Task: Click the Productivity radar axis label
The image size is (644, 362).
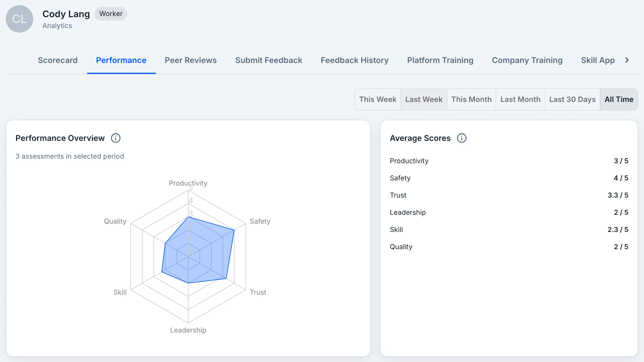Action: point(188,183)
